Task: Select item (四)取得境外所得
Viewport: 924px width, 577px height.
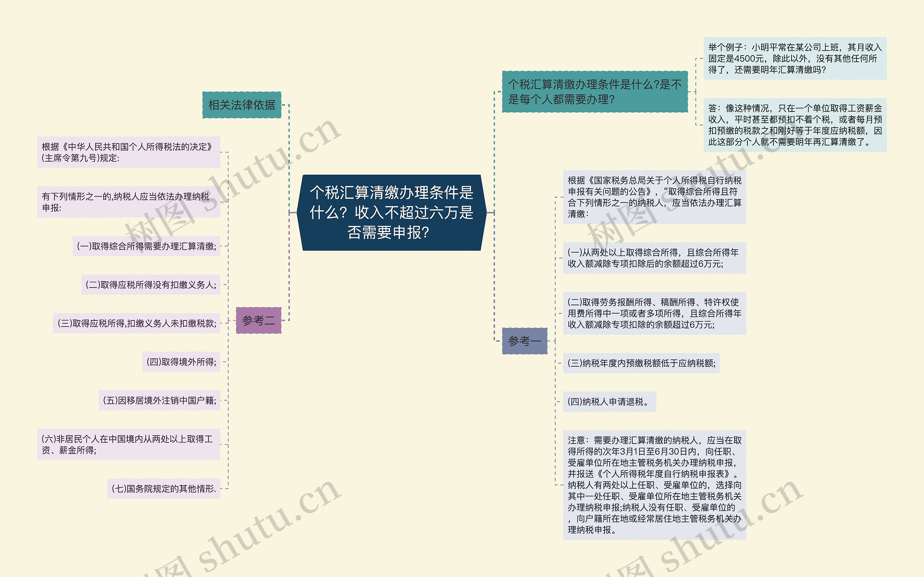Action: pyautogui.click(x=181, y=362)
